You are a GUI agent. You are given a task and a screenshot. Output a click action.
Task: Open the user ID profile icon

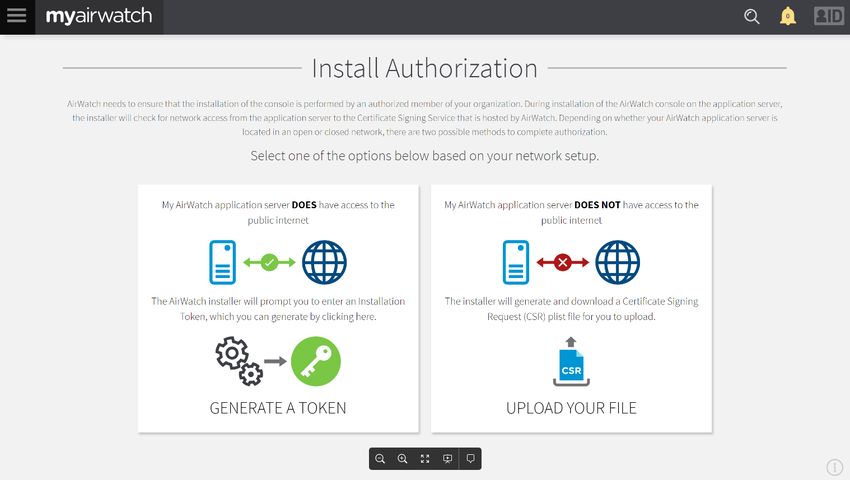(829, 16)
